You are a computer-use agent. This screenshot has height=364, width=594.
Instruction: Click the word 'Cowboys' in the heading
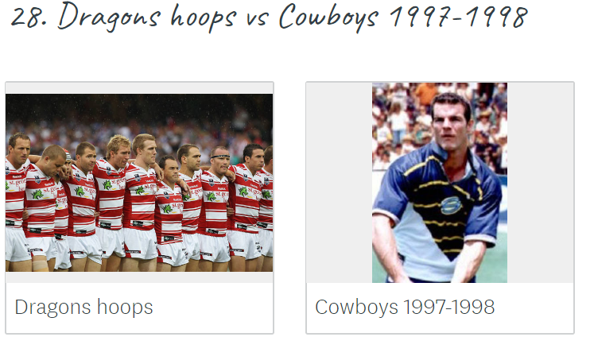pos(329,17)
